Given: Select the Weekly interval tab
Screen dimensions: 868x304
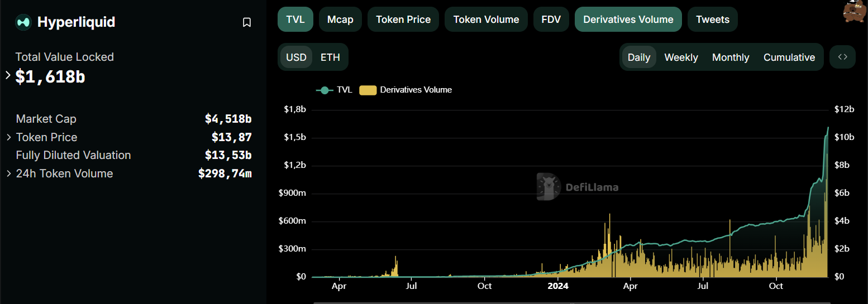Looking at the screenshot, I should [681, 57].
